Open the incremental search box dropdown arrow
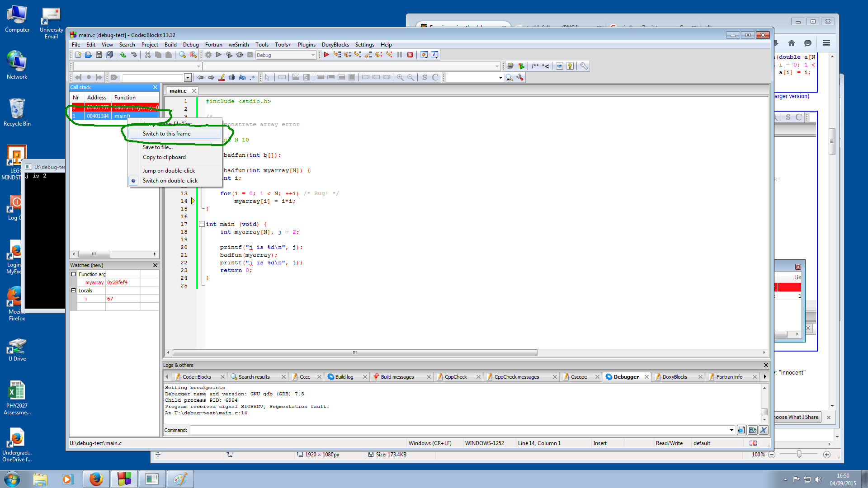868x488 pixels. [x=188, y=77]
